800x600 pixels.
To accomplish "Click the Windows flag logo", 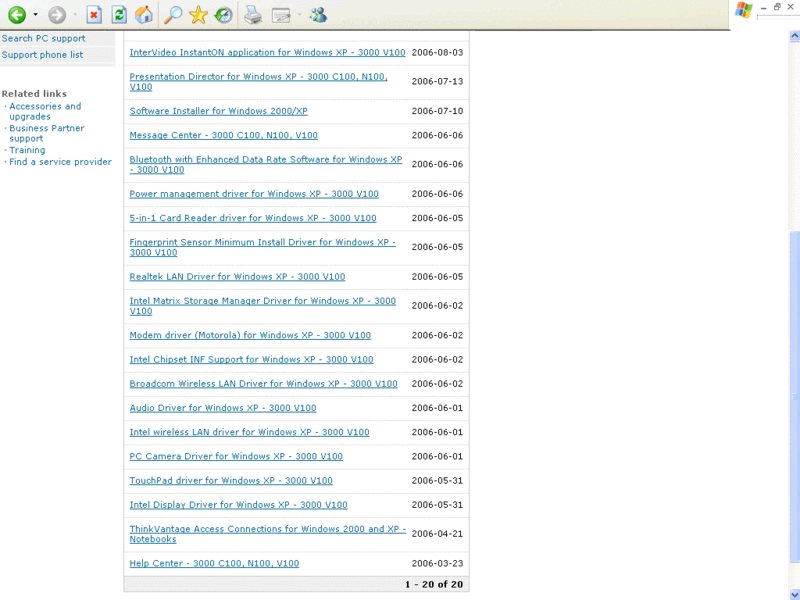I will tap(743, 10).
